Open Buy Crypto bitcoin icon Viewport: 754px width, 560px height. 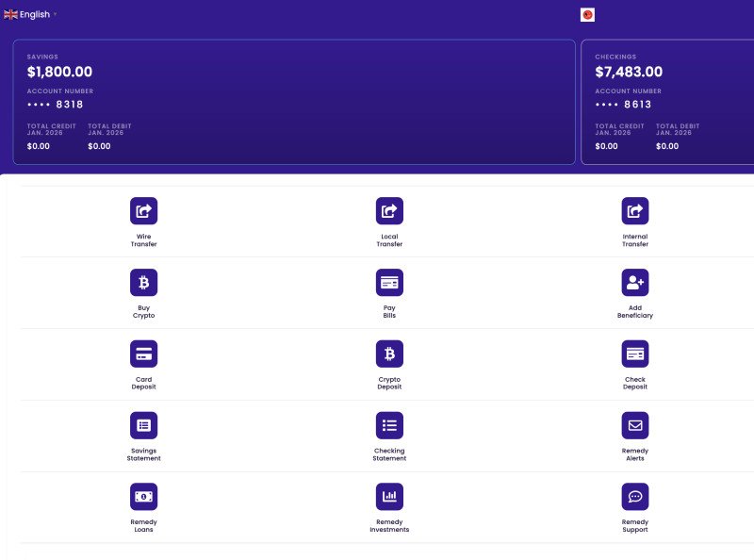143,283
